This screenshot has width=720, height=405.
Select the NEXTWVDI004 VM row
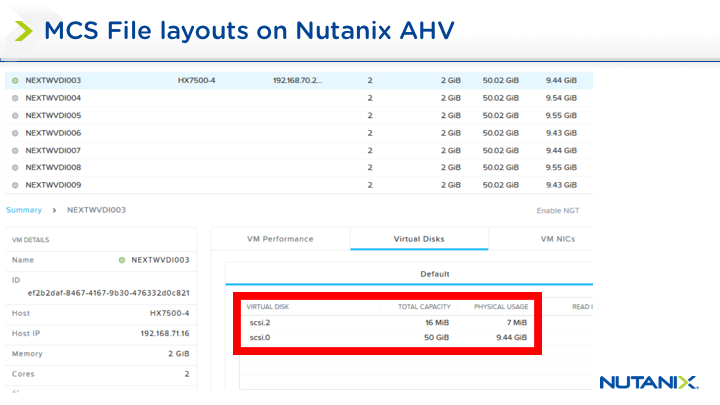coord(299,98)
